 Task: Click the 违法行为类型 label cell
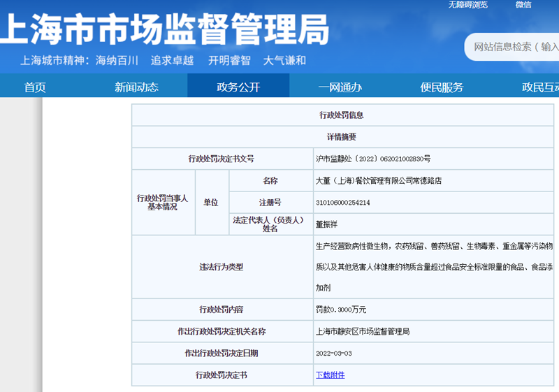point(222,267)
